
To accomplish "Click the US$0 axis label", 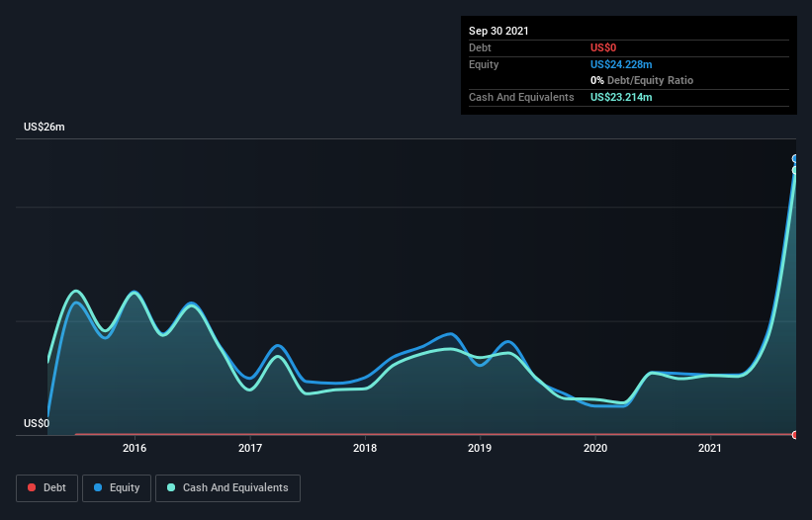I will click(37, 423).
